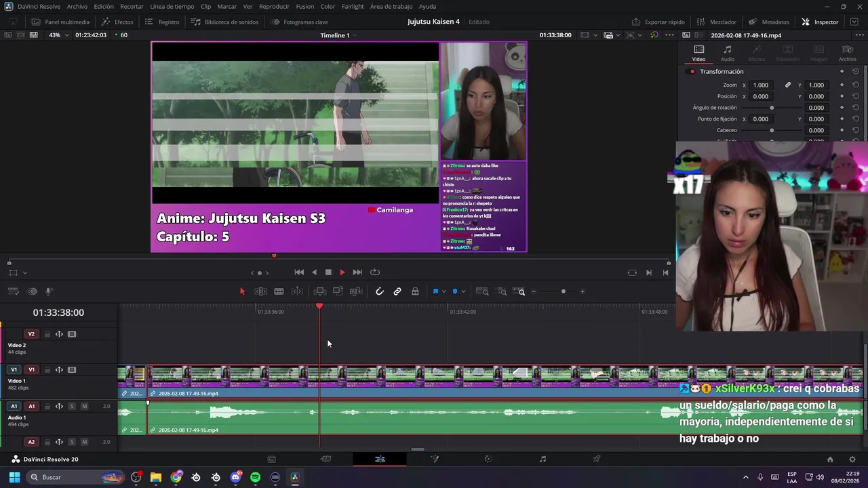Toggle loop playback button
The image size is (868, 488).
pyautogui.click(x=375, y=272)
